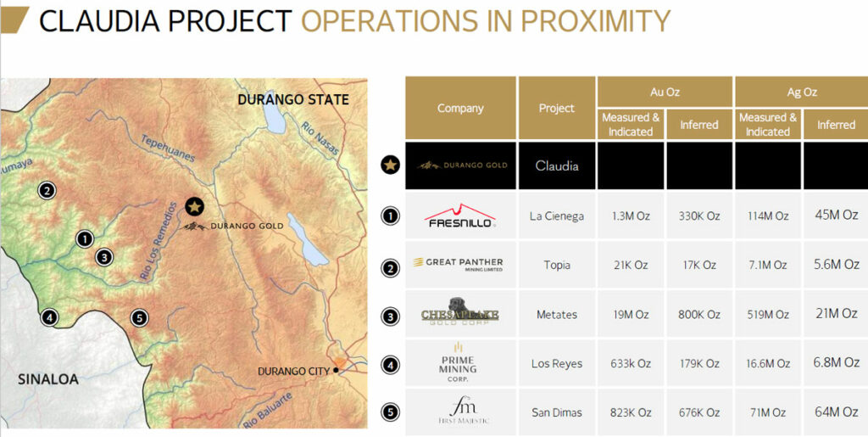Screen dimensions: 868x437
Task: Click the 7.1M Oz cell
Action: coord(768,265)
